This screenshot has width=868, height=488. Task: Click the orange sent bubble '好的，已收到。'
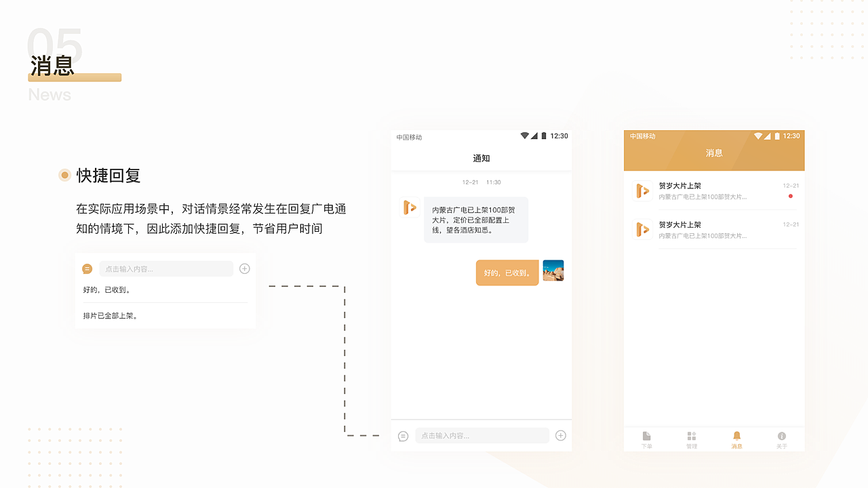click(507, 273)
